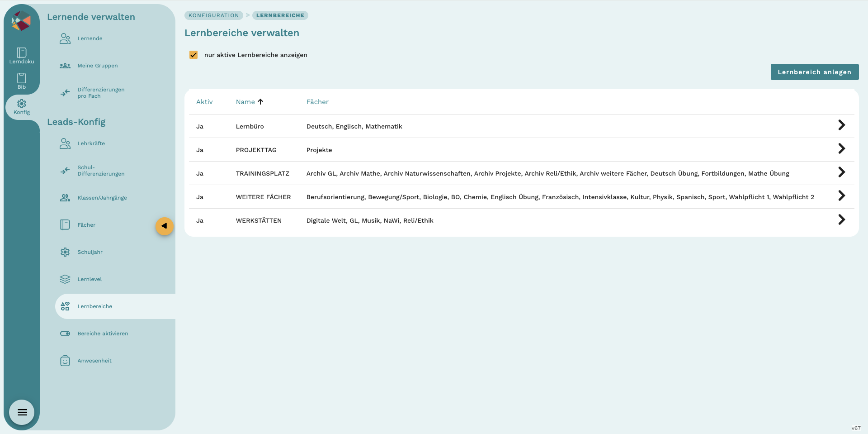The width and height of the screenshot is (868, 434).
Task: Open the TRAININGSPLATZ row chevron
Action: 841,172
